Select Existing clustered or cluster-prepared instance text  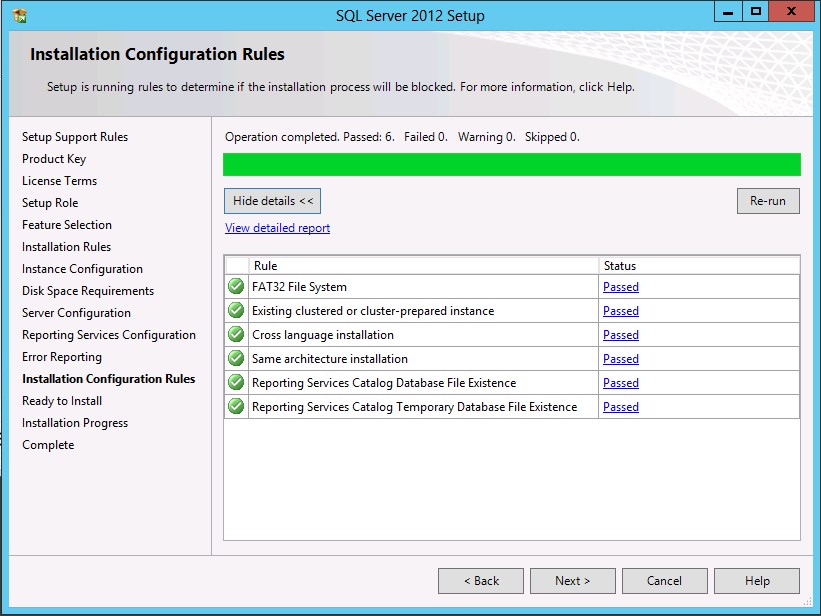click(x=373, y=311)
